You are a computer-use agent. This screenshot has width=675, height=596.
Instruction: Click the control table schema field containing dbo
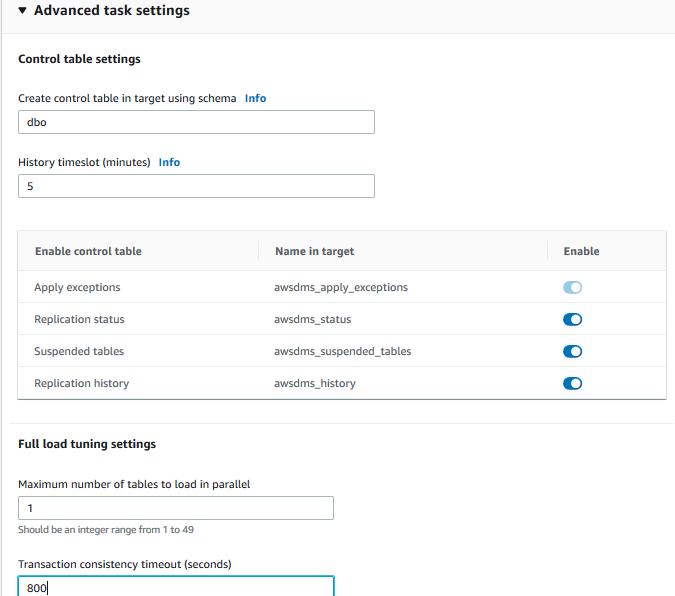196,122
